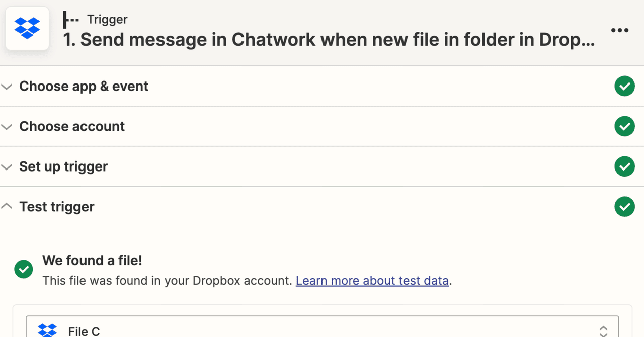The width and height of the screenshot is (644, 337).
Task: Open the Learn more about test data link
Action: pyautogui.click(x=372, y=281)
